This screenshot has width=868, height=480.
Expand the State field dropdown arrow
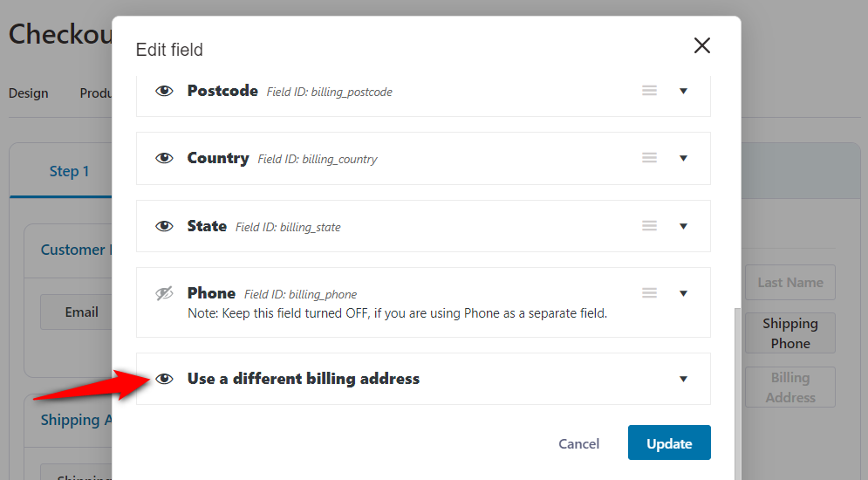coord(683,226)
